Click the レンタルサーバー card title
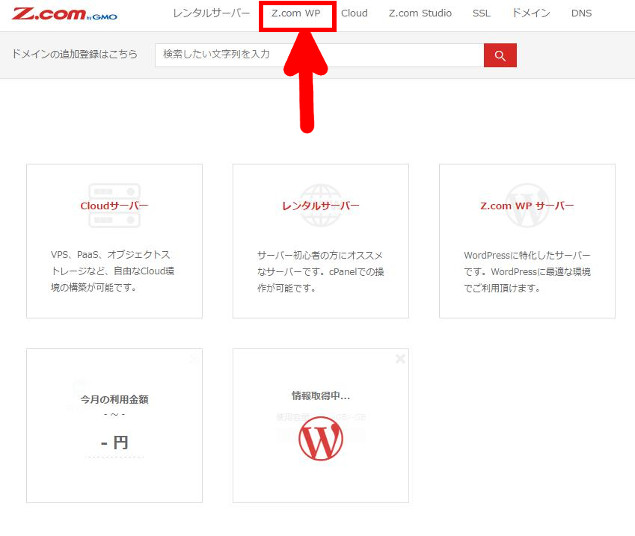This screenshot has height=536, width=635. coord(320,206)
